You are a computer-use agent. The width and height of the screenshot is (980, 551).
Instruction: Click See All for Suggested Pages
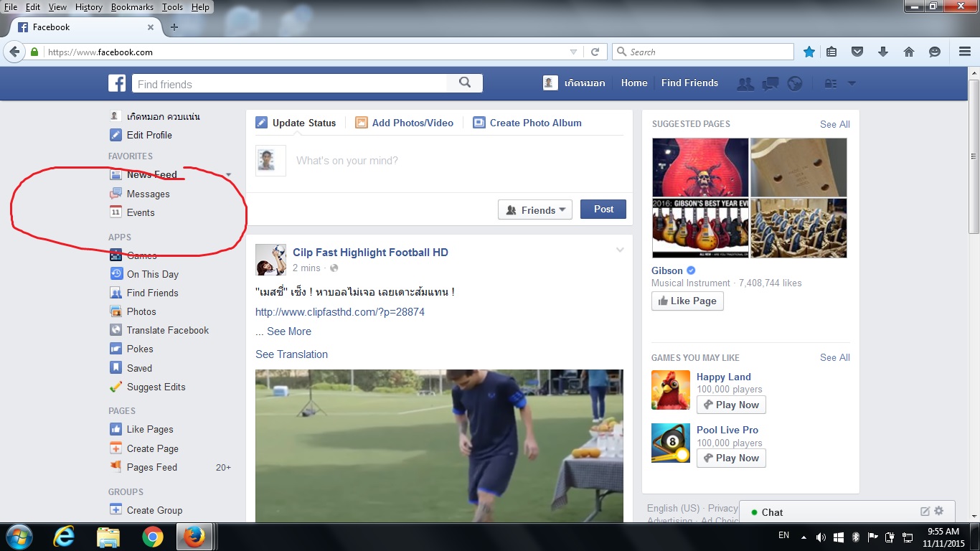[x=835, y=124]
